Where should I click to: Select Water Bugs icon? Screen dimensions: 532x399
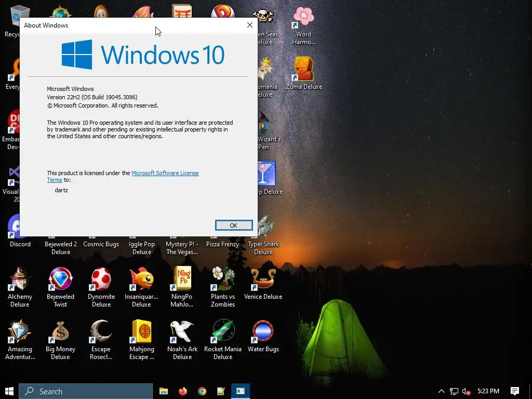[x=263, y=337]
